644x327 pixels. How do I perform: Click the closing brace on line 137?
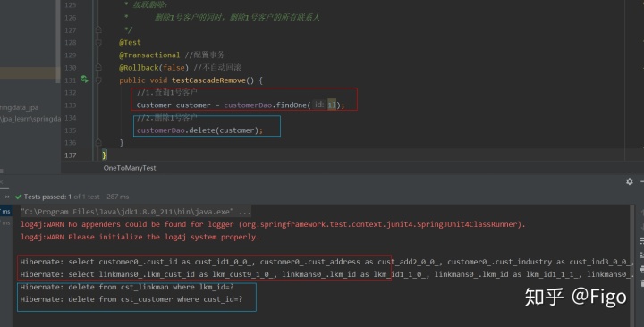point(105,155)
